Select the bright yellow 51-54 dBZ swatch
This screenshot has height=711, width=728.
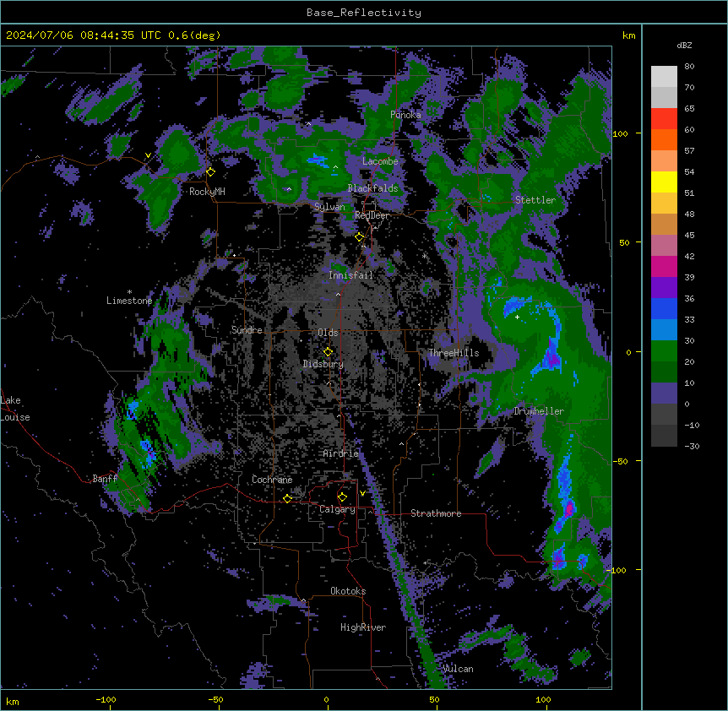[x=664, y=182]
